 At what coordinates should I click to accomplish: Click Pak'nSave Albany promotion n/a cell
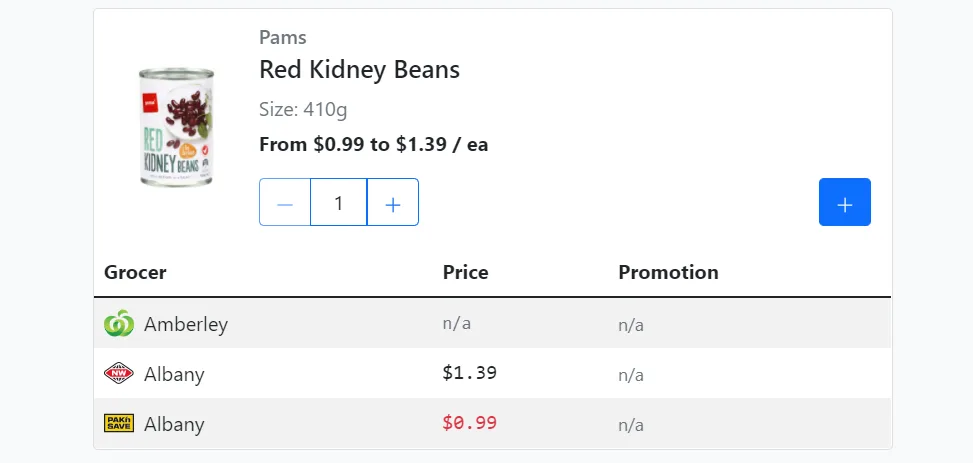(x=631, y=425)
